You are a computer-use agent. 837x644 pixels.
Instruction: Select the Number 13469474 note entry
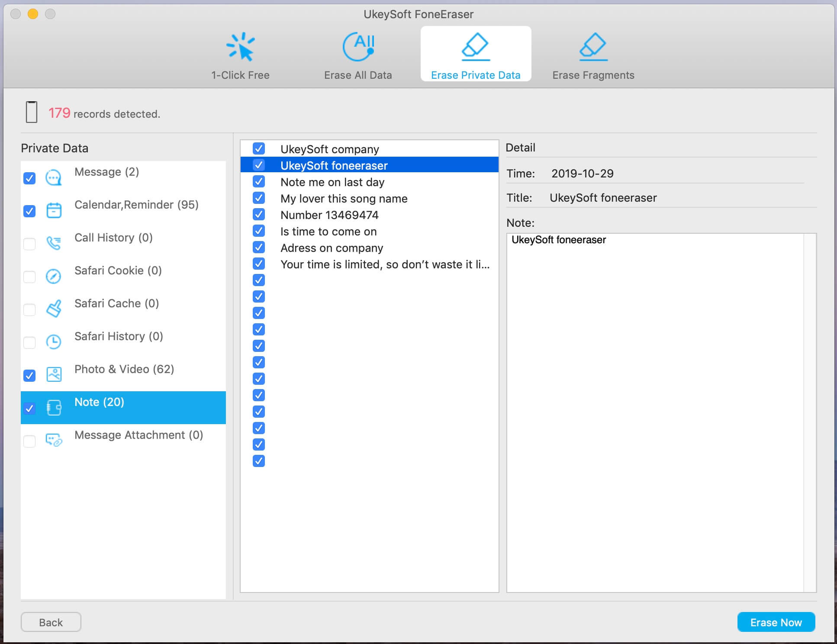pos(329,215)
